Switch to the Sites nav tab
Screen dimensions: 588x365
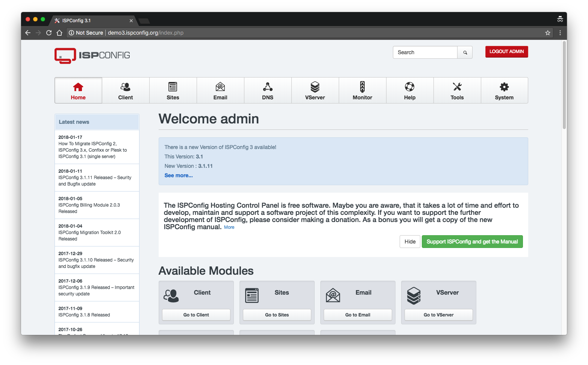click(x=173, y=90)
